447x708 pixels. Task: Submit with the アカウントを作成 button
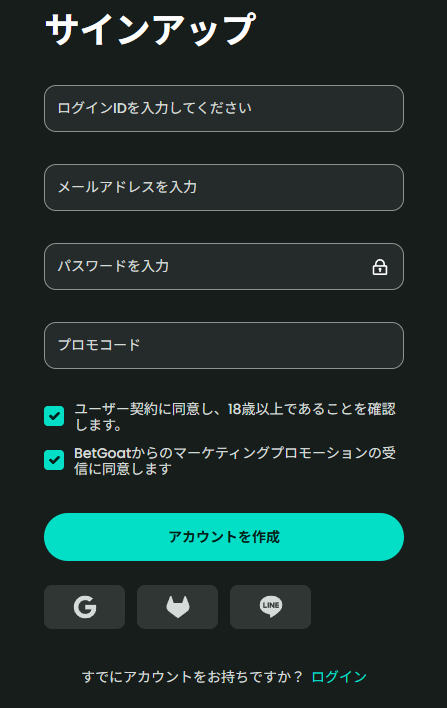[x=224, y=537]
